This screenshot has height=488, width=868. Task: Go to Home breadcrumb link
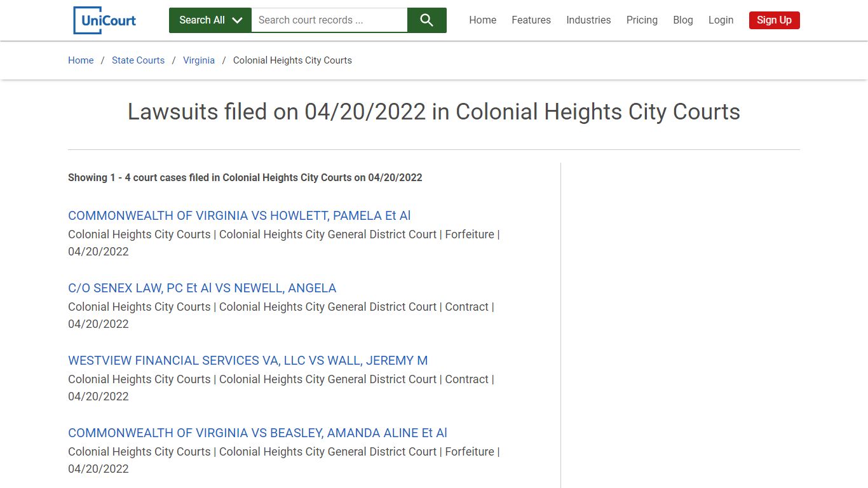(x=81, y=60)
